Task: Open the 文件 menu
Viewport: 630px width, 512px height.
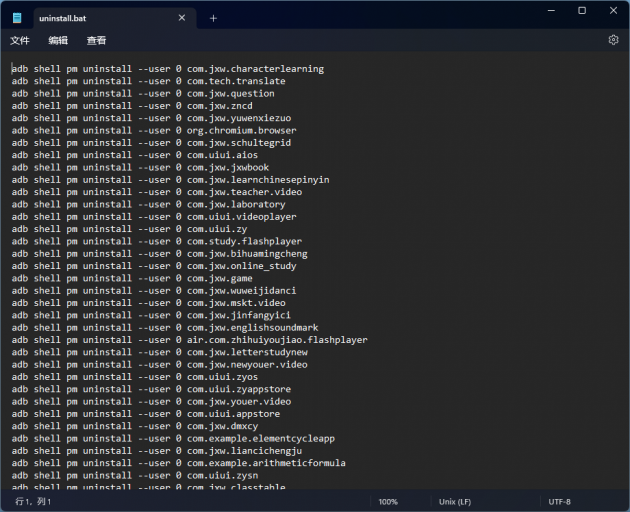Action: [20, 40]
